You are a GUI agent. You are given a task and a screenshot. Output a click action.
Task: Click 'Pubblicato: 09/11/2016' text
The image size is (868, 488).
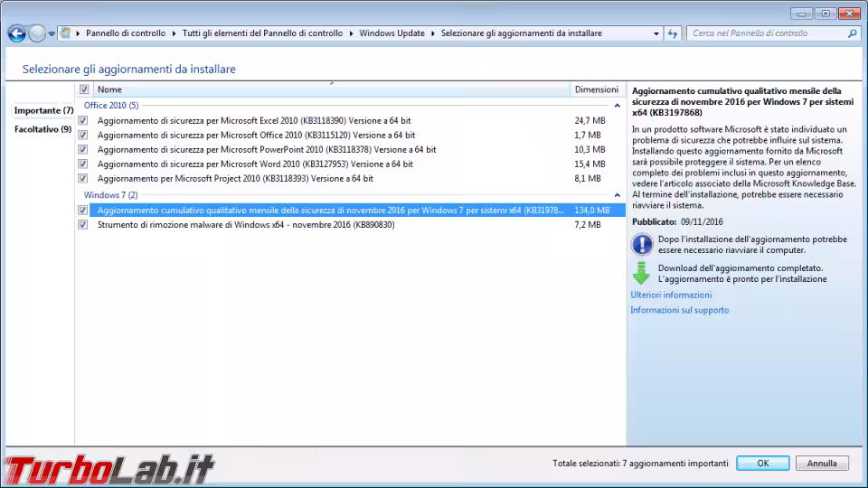coord(677,222)
